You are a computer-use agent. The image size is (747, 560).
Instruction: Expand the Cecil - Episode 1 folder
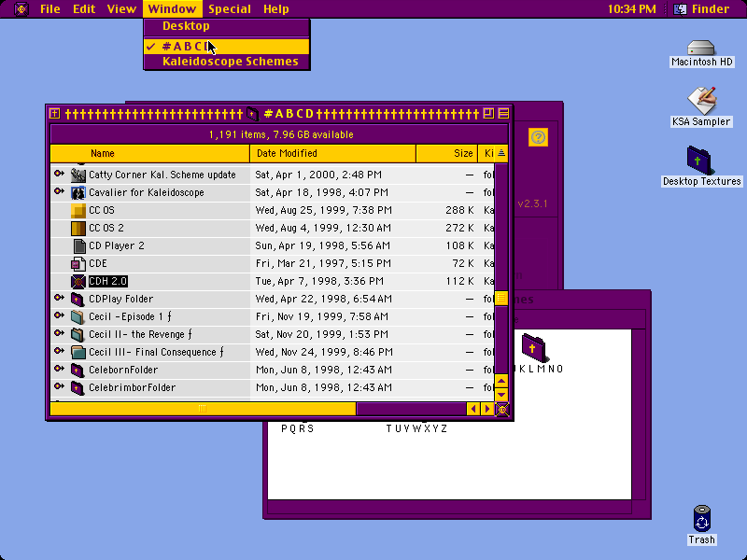pos(59,315)
